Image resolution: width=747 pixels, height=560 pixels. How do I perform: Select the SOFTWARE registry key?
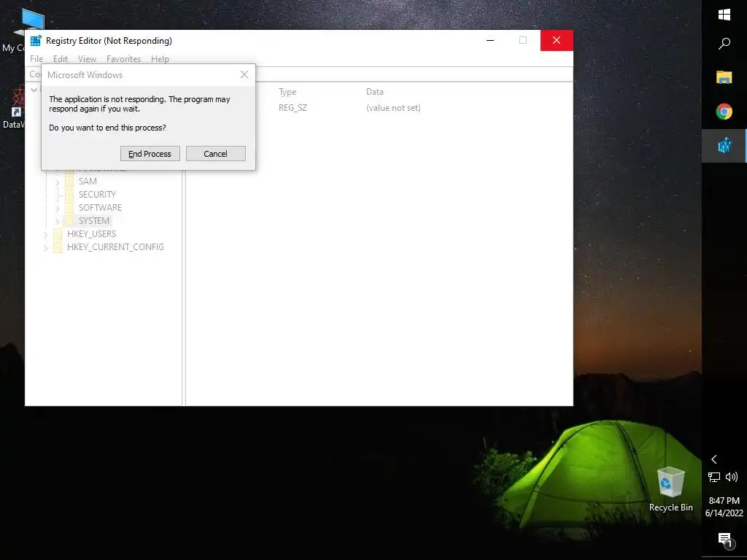100,208
